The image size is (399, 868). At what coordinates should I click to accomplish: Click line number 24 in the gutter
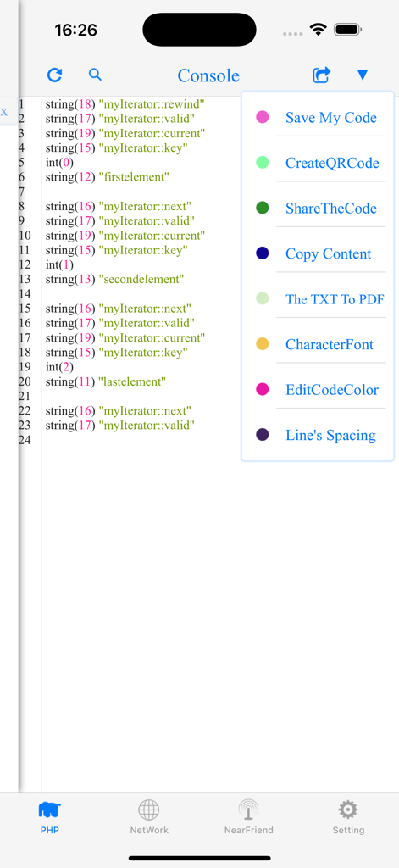coord(25,440)
